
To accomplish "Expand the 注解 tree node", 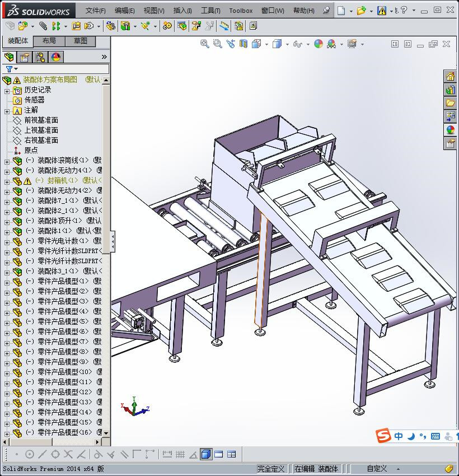I will tap(7, 111).
